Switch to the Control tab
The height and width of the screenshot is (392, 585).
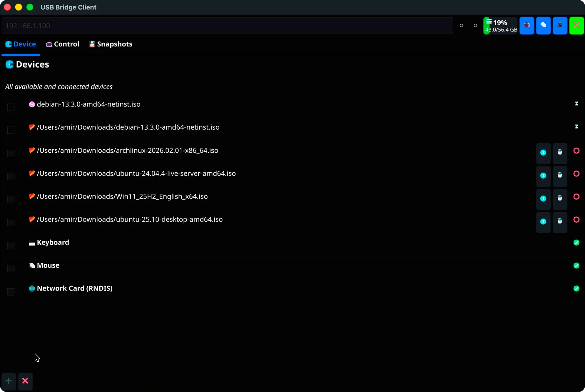pyautogui.click(x=62, y=44)
